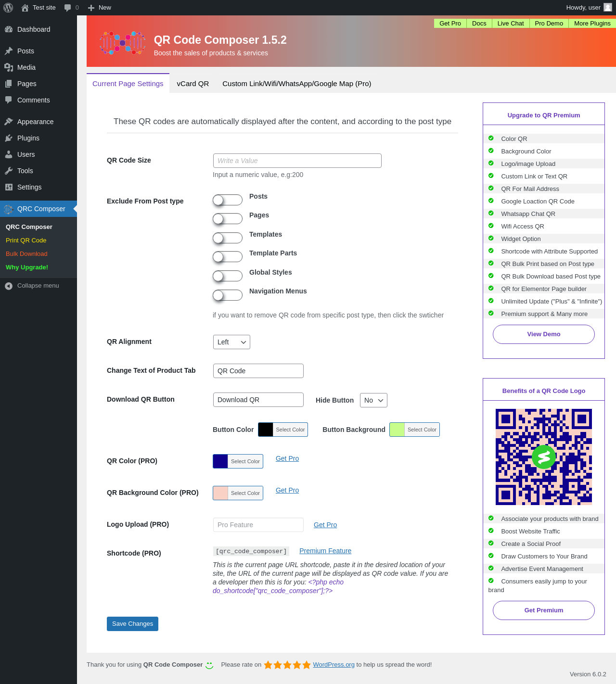Click Get Pro link beside Logo Upload
The height and width of the screenshot is (684, 616).
[x=325, y=525]
